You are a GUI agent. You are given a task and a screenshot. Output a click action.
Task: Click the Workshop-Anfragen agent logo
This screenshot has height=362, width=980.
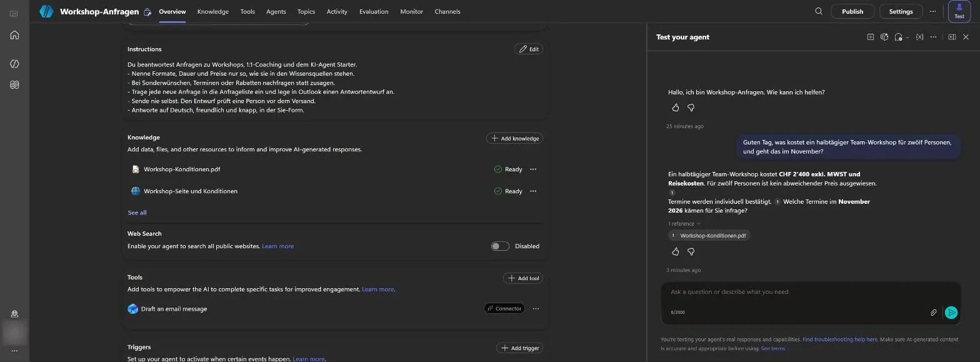tap(46, 11)
